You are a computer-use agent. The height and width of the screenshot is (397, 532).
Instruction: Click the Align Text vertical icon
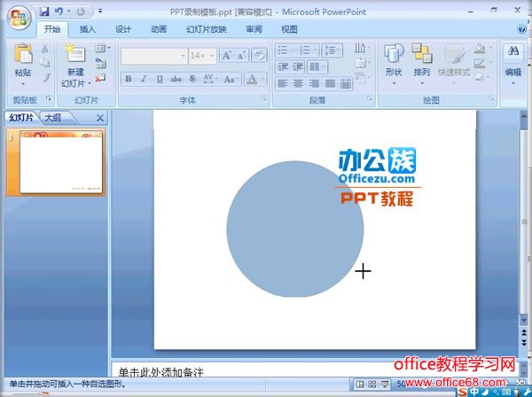[362, 63]
